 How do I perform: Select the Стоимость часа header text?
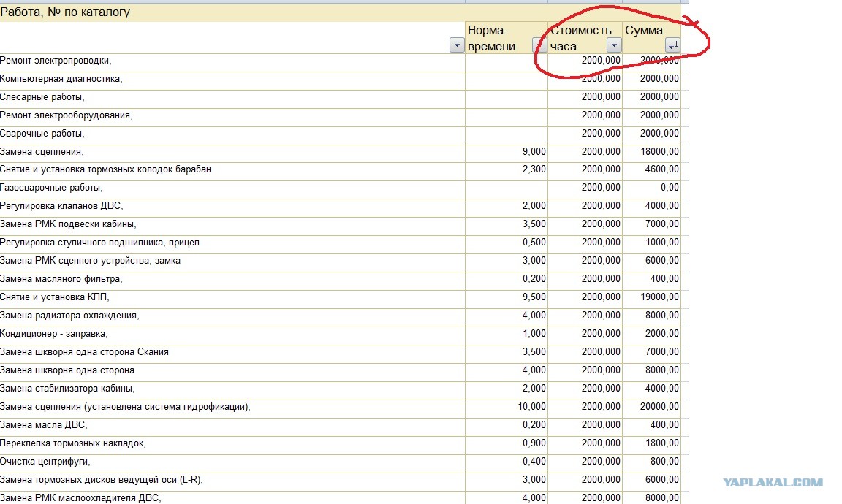point(581,38)
